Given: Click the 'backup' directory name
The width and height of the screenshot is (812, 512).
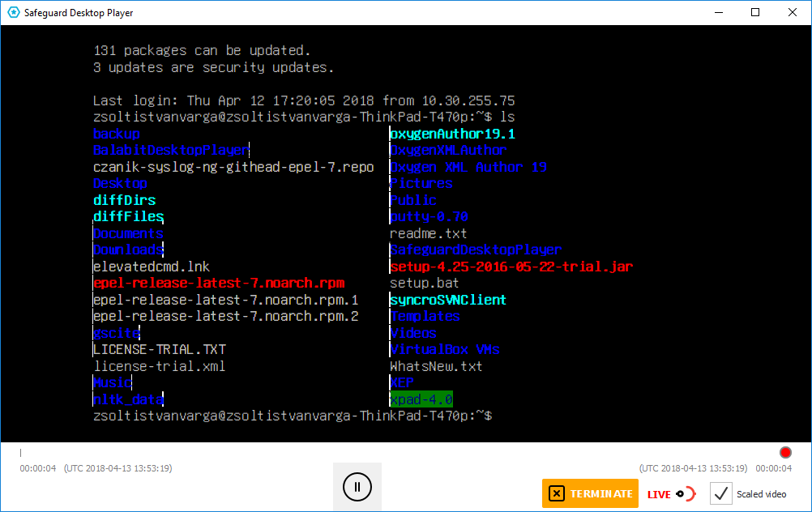Looking at the screenshot, I should pos(117,134).
